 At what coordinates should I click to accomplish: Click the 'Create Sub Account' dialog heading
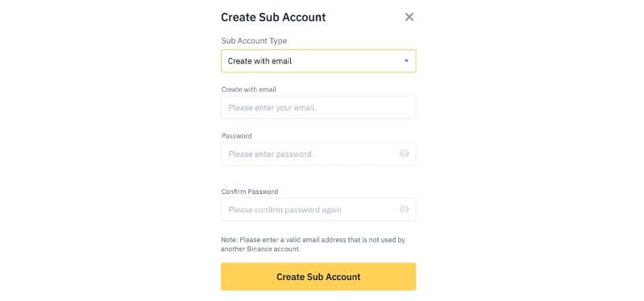[x=273, y=17]
